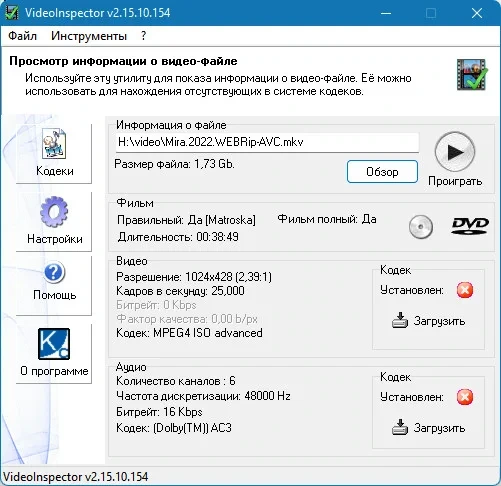
Task: Click the greyed Фактор качества text
Action: tap(187, 319)
